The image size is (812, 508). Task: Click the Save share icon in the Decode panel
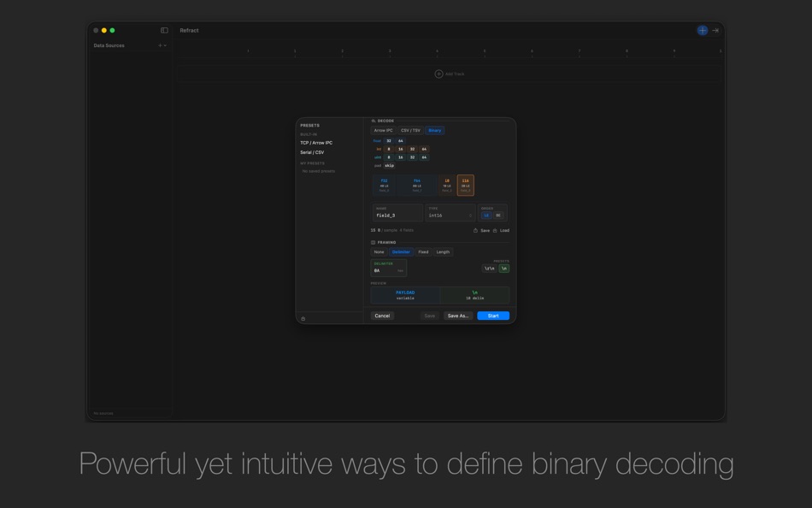click(x=475, y=230)
